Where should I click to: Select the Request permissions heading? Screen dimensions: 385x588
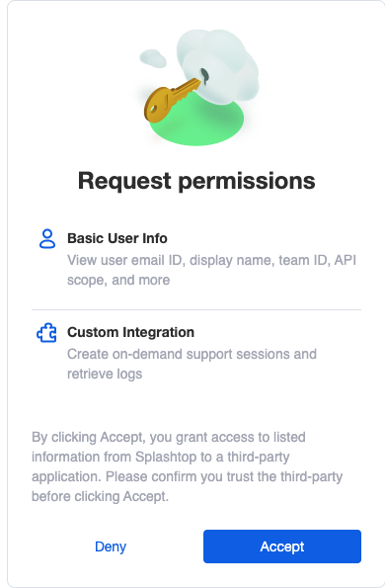point(196,181)
